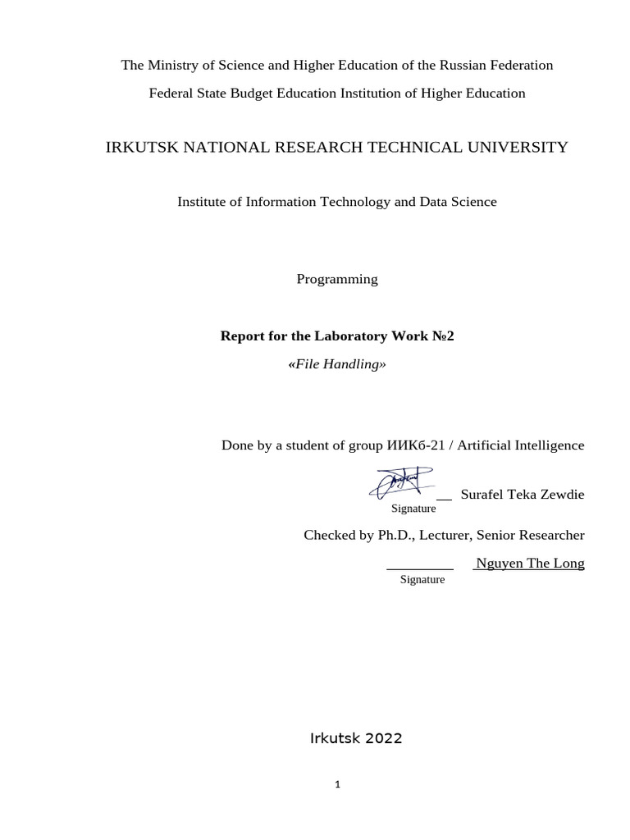Click the 'Signature' label under the lecturer's line

pyautogui.click(x=422, y=580)
